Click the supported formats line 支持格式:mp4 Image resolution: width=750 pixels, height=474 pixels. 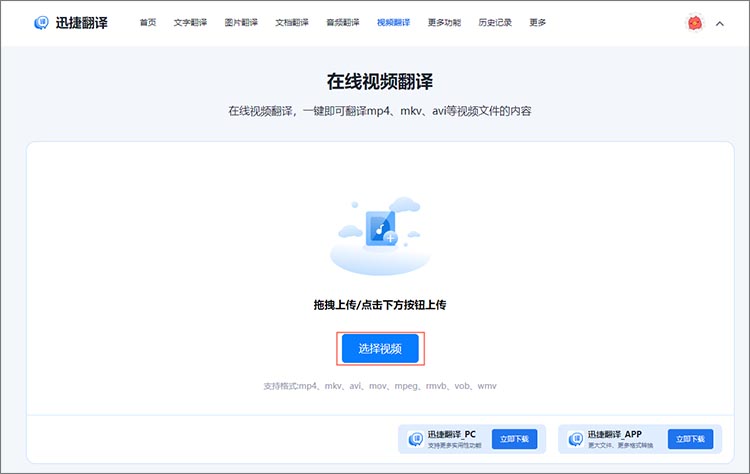(380, 386)
